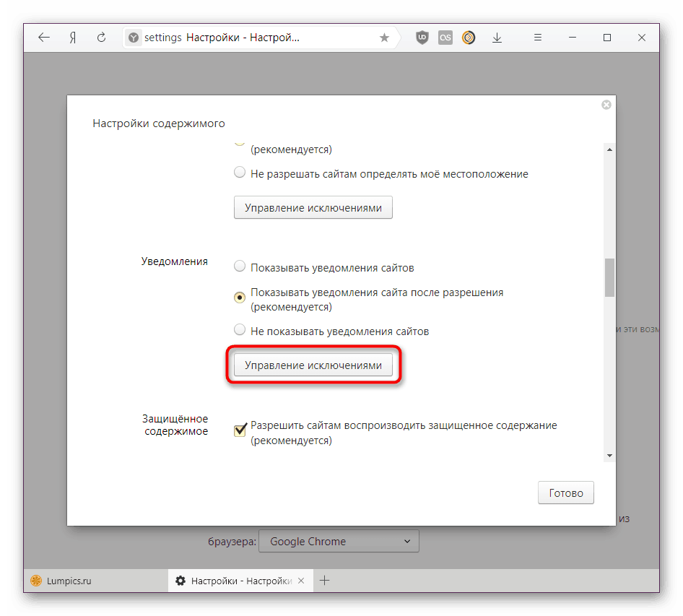Open the downloads arrow icon
This screenshot has height=616, width=683.
point(497,38)
